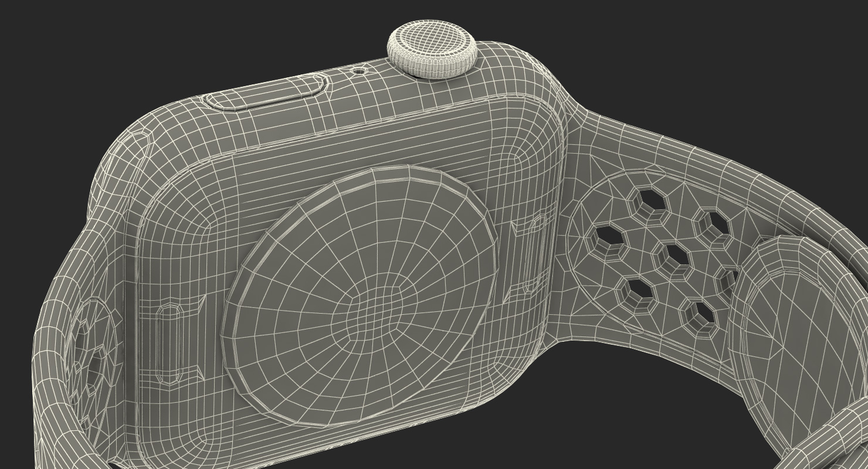
Task: Select the knurled digital crown mesh
Action: (433, 49)
